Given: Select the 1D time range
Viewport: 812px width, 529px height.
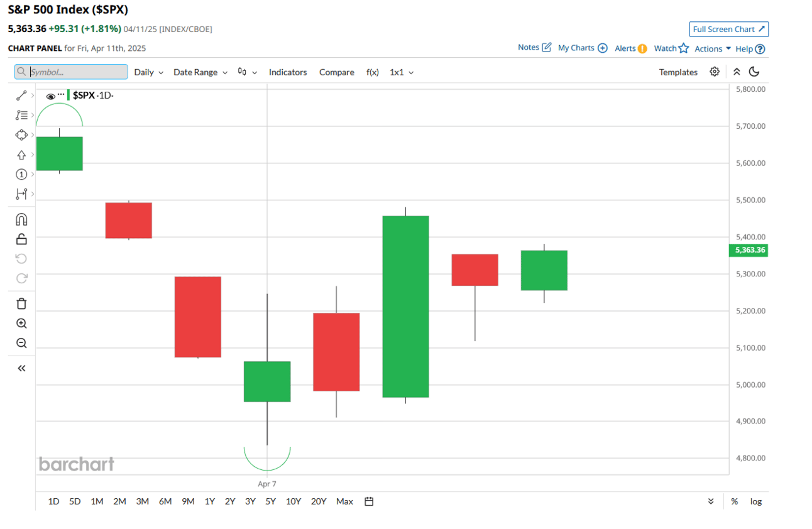Looking at the screenshot, I should click(x=54, y=501).
